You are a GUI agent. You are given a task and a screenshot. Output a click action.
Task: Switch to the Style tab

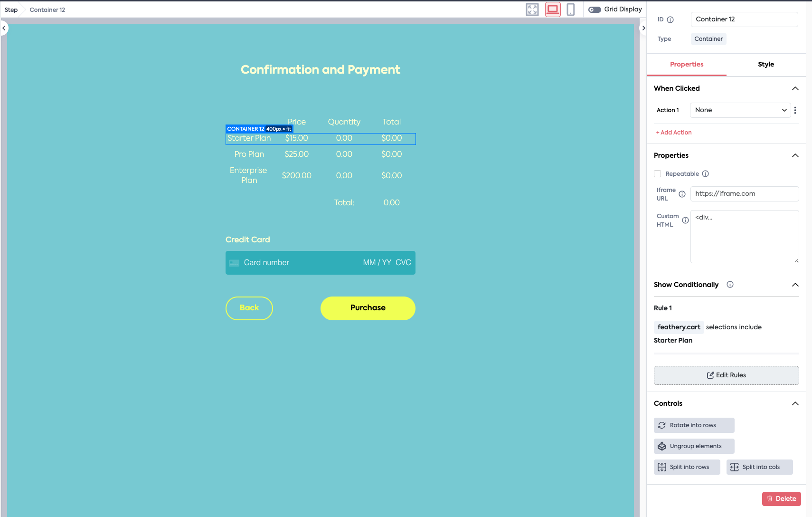[x=765, y=65]
